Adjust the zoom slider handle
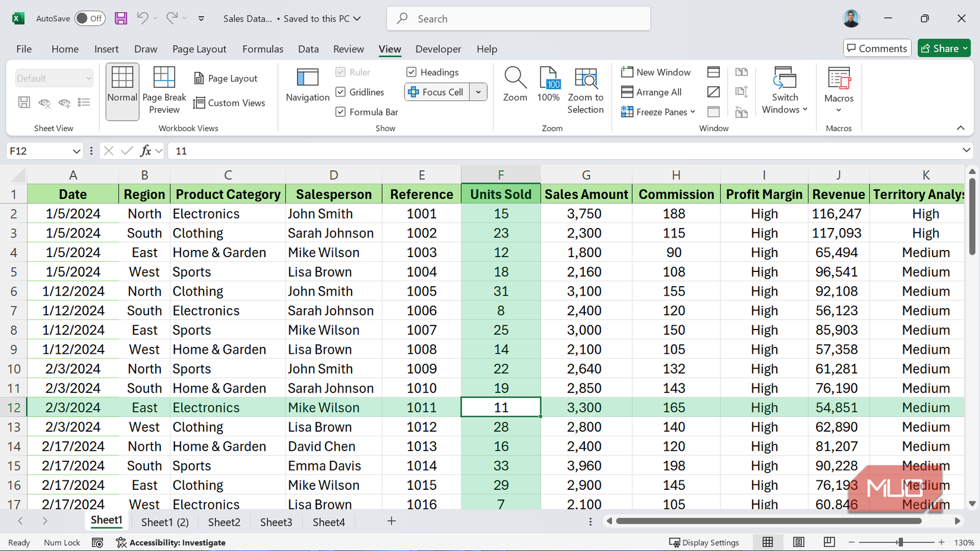This screenshot has width=980, height=551. tap(900, 542)
